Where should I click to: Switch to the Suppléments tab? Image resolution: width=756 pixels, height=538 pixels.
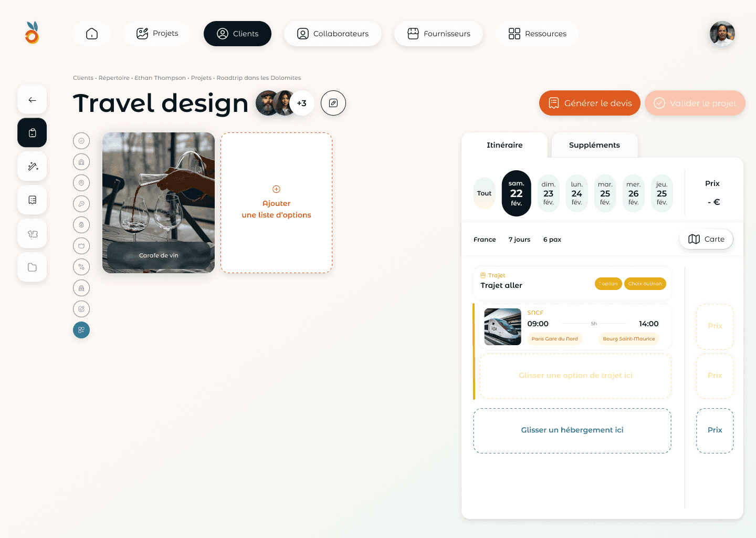click(x=594, y=145)
